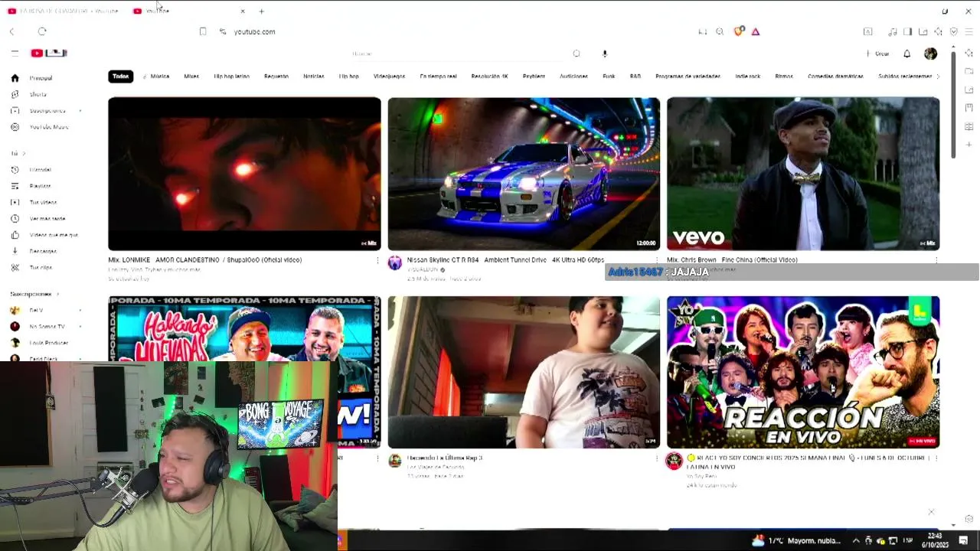The height and width of the screenshot is (551, 980).
Task: Click the YouTube logo
Action: pos(49,53)
